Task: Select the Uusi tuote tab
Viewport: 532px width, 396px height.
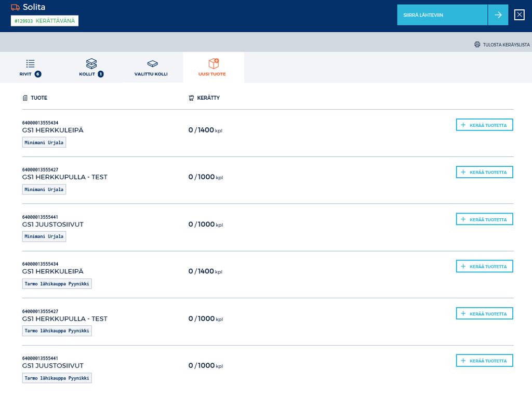Action: [x=214, y=68]
